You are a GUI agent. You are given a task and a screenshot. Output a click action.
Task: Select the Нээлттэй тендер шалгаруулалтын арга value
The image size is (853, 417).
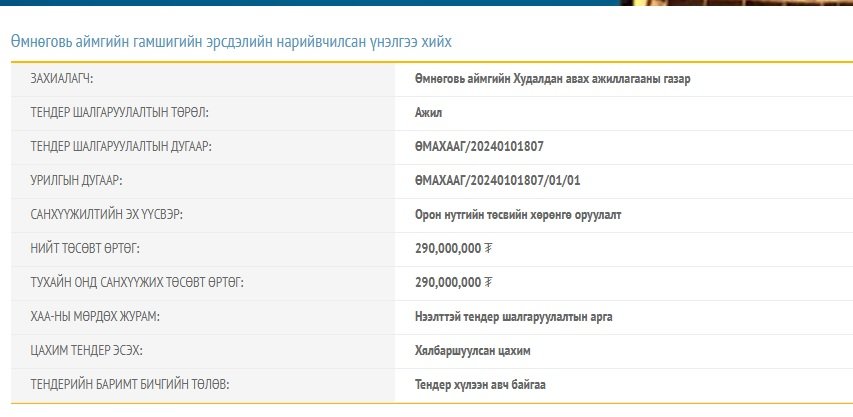click(513, 316)
